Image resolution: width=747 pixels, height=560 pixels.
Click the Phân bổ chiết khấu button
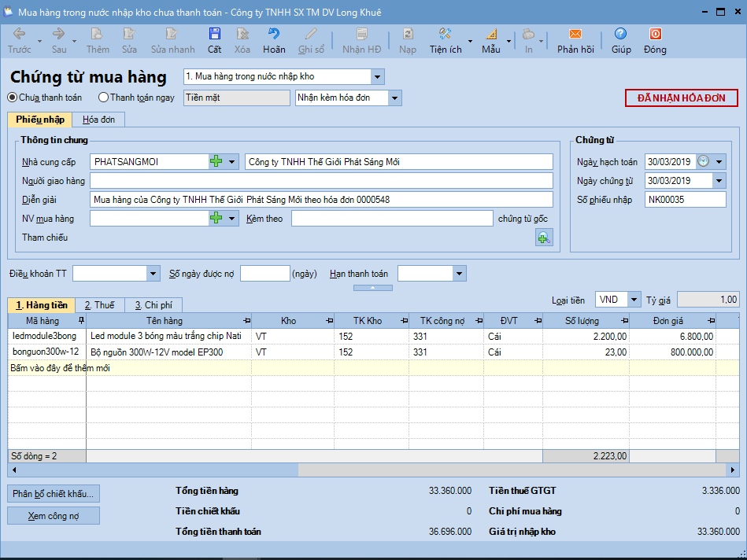pyautogui.click(x=54, y=494)
